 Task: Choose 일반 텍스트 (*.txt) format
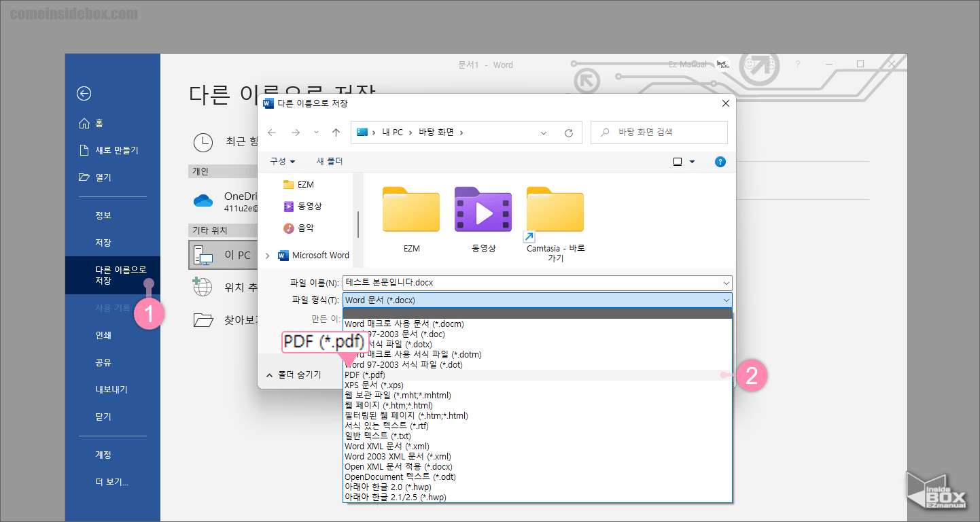click(x=538, y=436)
